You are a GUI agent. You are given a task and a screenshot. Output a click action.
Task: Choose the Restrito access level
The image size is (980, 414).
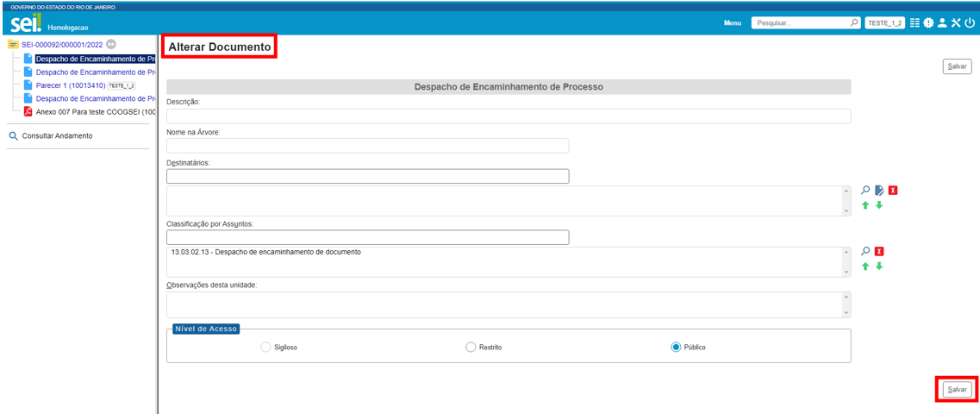pyautogui.click(x=471, y=347)
